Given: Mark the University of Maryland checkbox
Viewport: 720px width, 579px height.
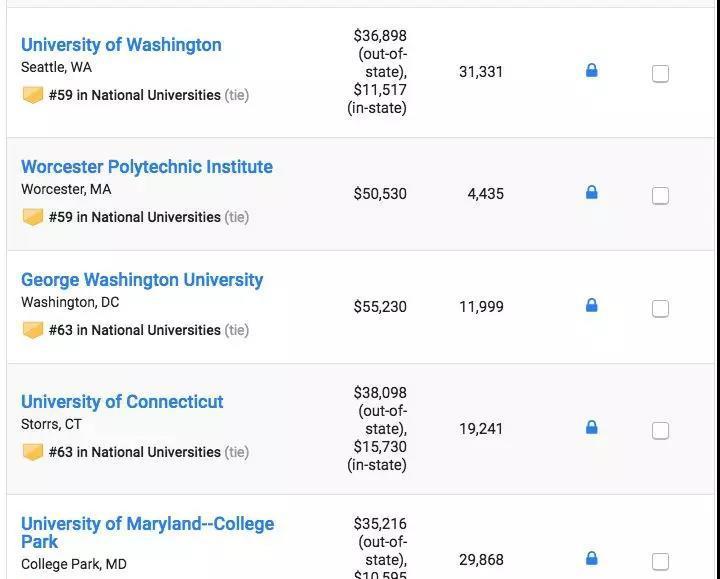Looking at the screenshot, I should (x=660, y=561).
